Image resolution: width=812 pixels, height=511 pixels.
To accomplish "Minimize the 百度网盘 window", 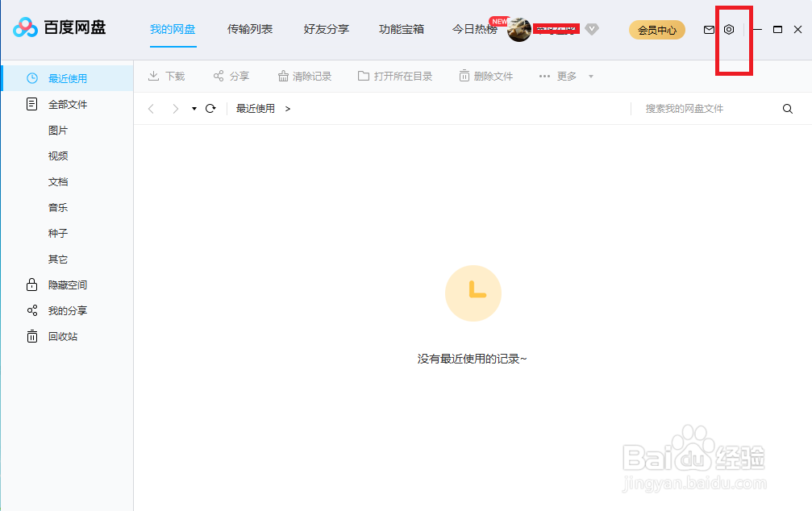I will (757, 30).
